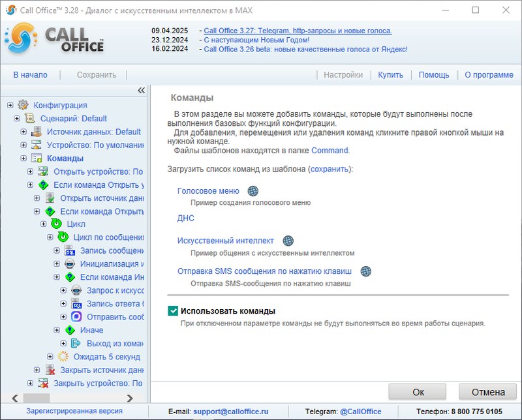The image size is (522, 420).
Task: Open the Купить menu item
Action: [x=390, y=75]
